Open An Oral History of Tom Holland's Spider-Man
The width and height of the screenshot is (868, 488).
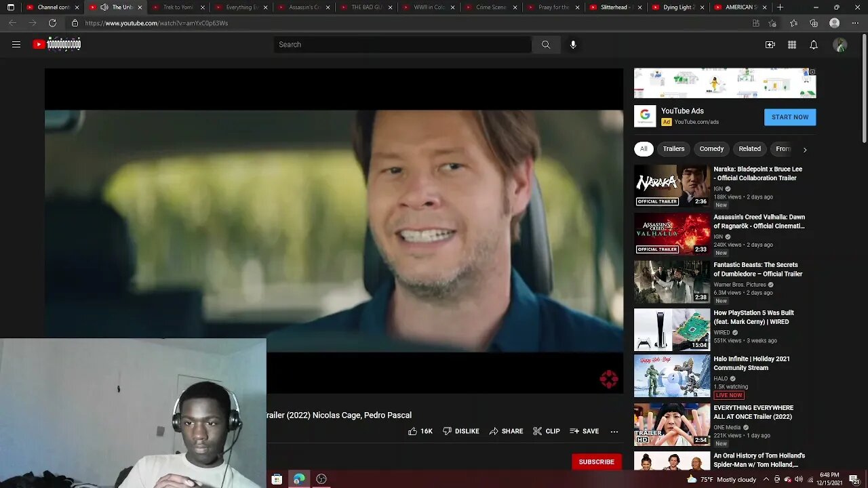pos(759,460)
